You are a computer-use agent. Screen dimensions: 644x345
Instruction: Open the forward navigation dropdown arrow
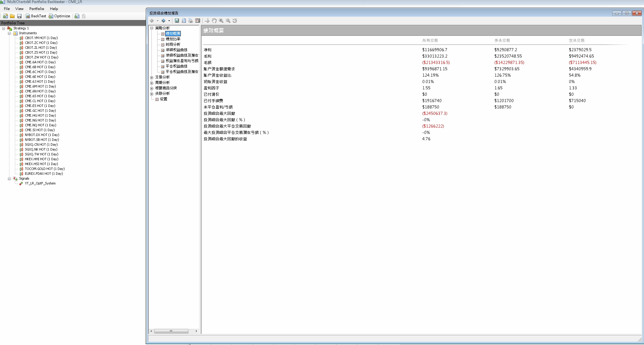(x=169, y=21)
